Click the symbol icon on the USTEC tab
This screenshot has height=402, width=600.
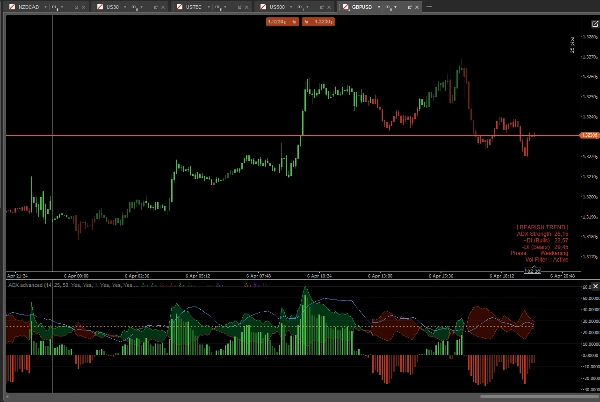(x=177, y=6)
